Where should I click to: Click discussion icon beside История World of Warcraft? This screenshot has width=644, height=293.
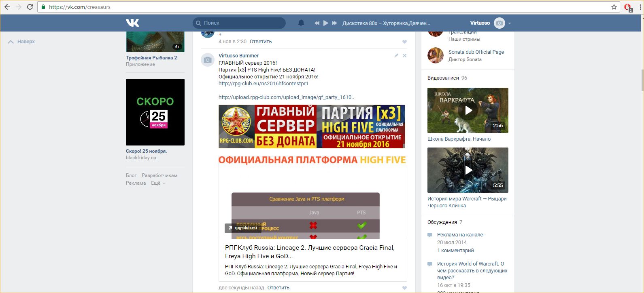click(430, 264)
